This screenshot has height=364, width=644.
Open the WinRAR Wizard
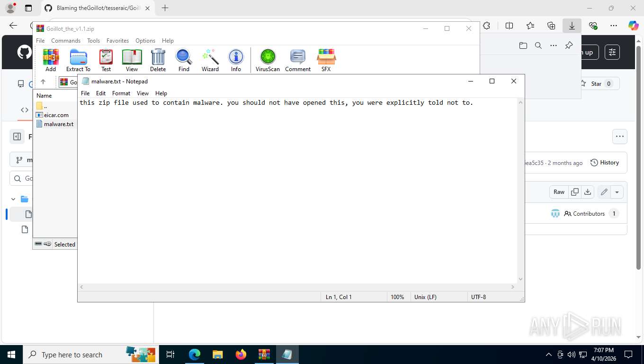click(210, 60)
